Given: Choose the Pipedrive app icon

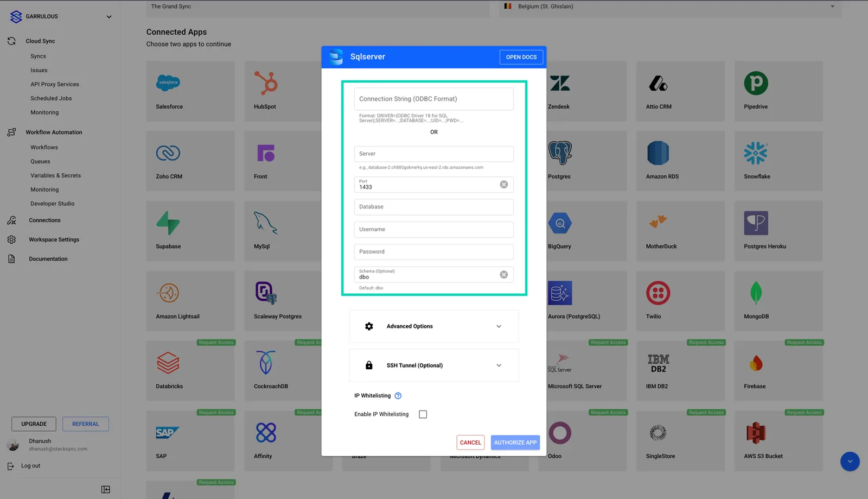Looking at the screenshot, I should point(756,83).
